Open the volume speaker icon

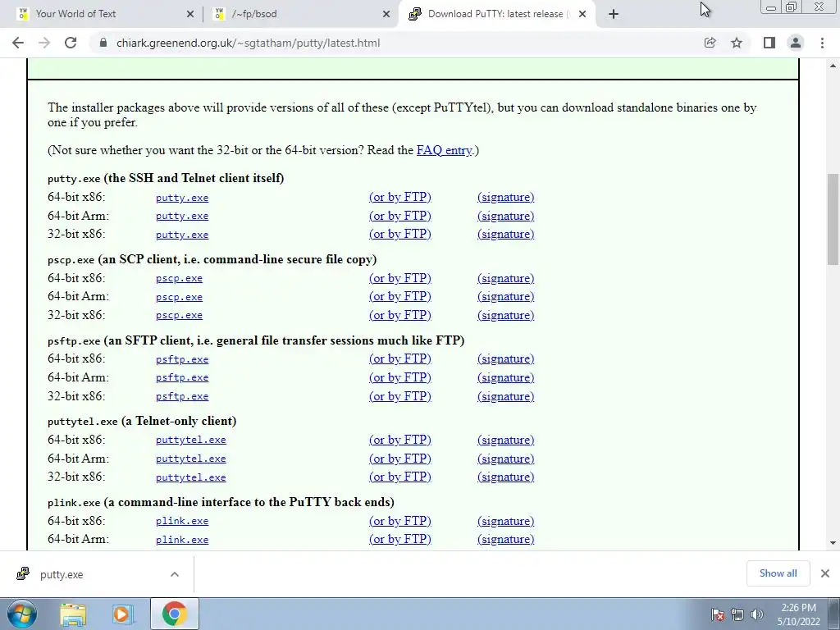[x=756, y=614]
